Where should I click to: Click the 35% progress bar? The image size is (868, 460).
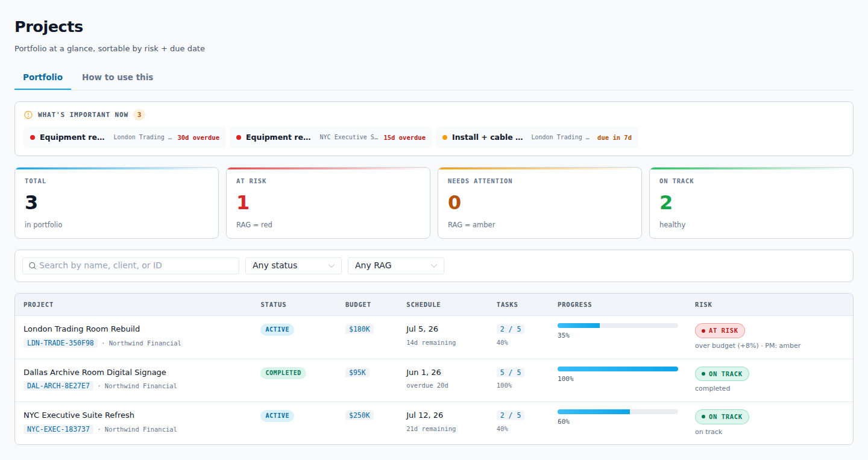pyautogui.click(x=618, y=326)
